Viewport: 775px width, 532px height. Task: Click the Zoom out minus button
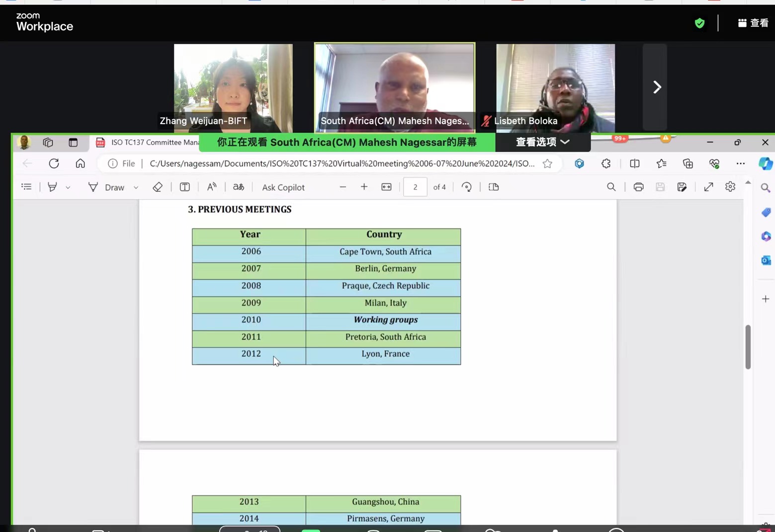[x=343, y=187]
